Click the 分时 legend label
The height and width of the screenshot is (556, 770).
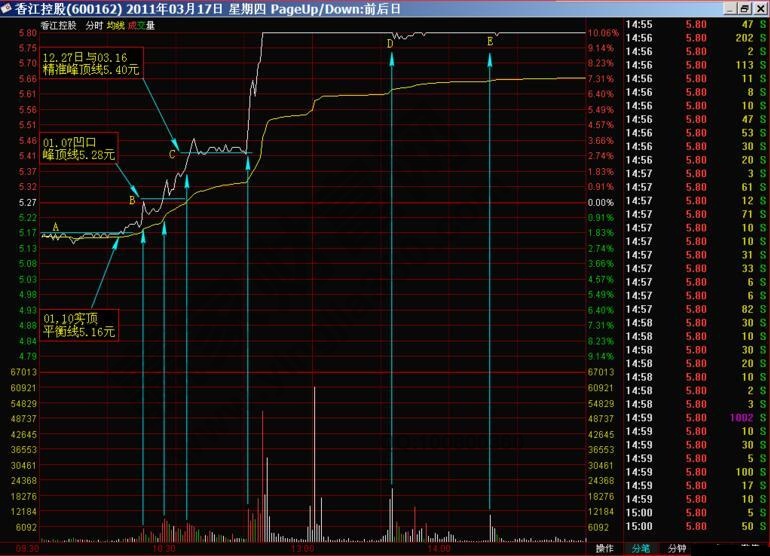click(x=94, y=25)
